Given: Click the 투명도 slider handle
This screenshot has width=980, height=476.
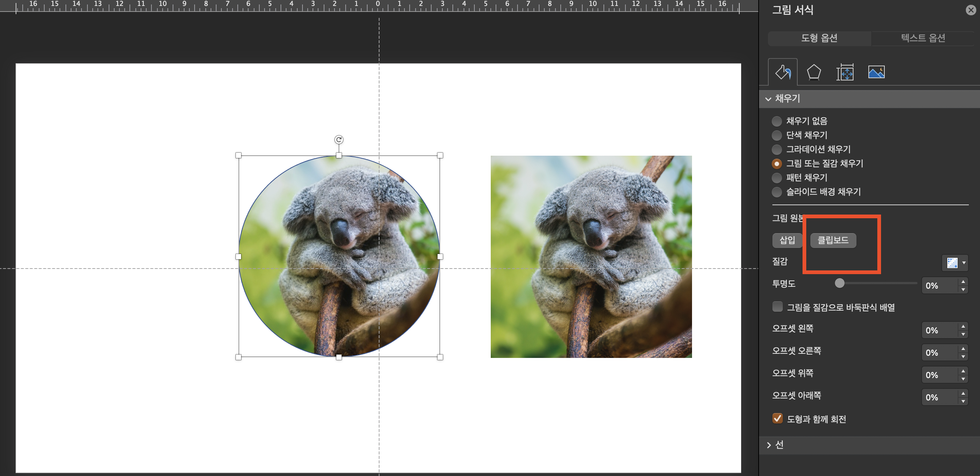Looking at the screenshot, I should (839, 283).
